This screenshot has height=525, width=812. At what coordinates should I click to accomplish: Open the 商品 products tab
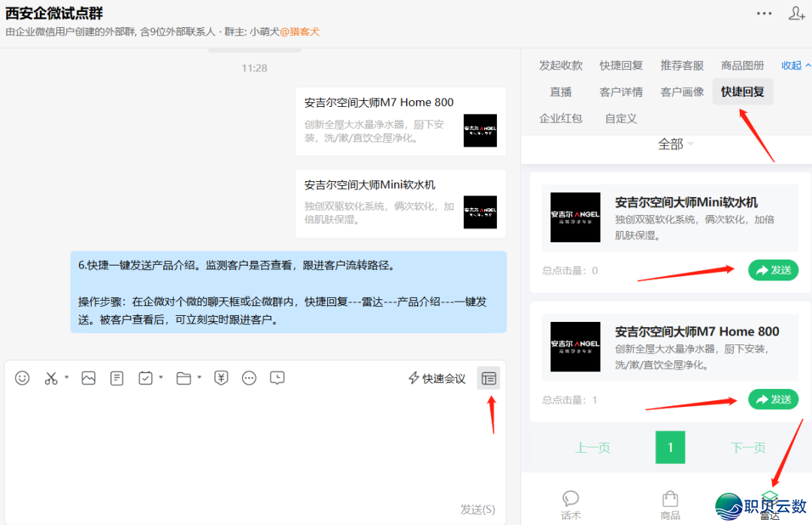point(670,505)
